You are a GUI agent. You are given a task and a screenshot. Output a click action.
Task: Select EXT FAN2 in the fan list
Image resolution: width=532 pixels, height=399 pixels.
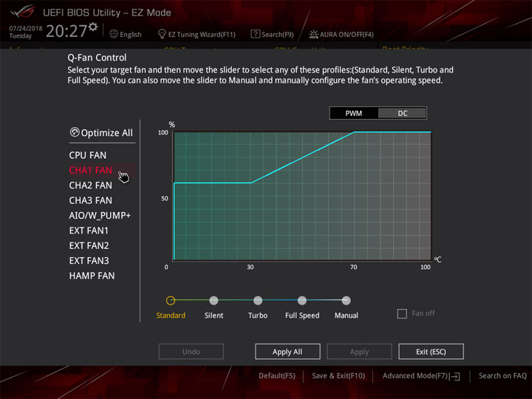[89, 245]
